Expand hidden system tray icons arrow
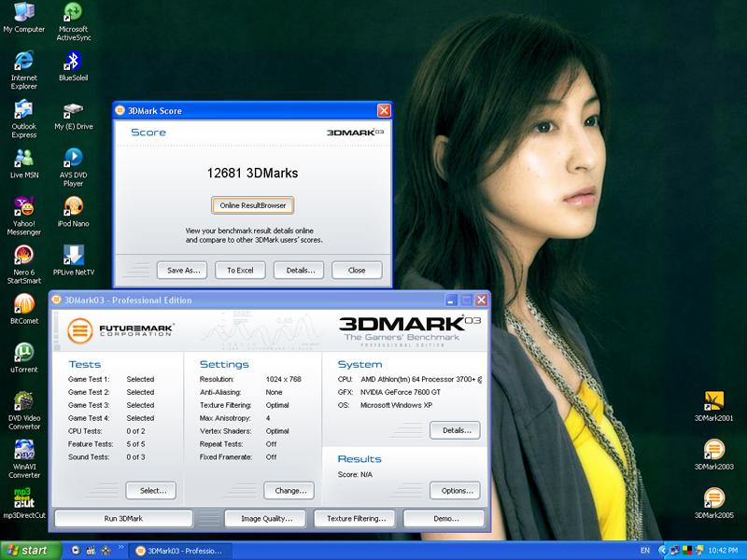The image size is (747, 560). point(662,551)
